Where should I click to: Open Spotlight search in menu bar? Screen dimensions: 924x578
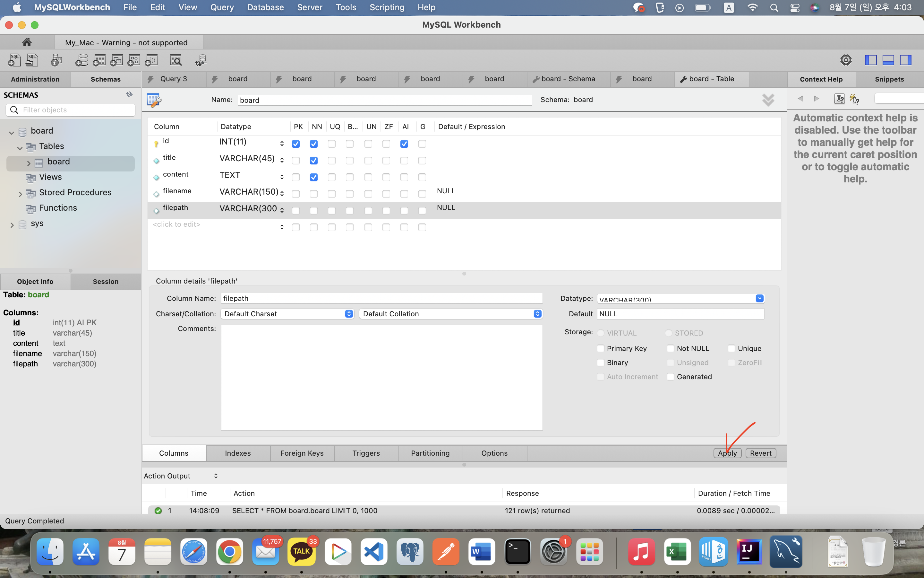pos(774,8)
